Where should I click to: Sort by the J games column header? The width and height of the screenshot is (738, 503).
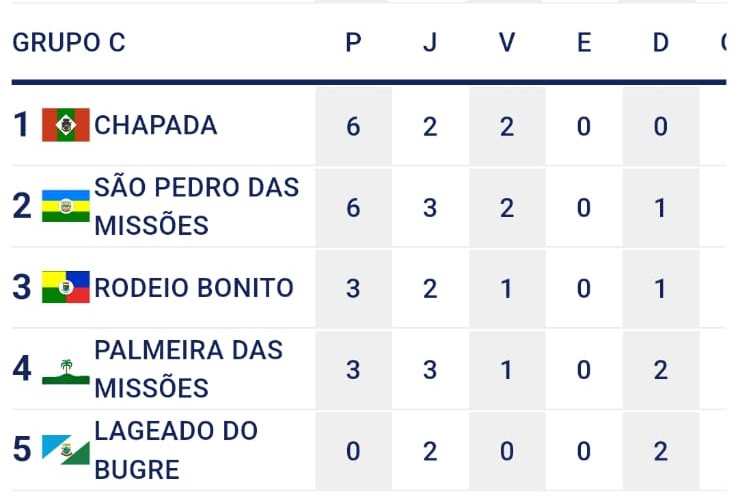tap(430, 43)
